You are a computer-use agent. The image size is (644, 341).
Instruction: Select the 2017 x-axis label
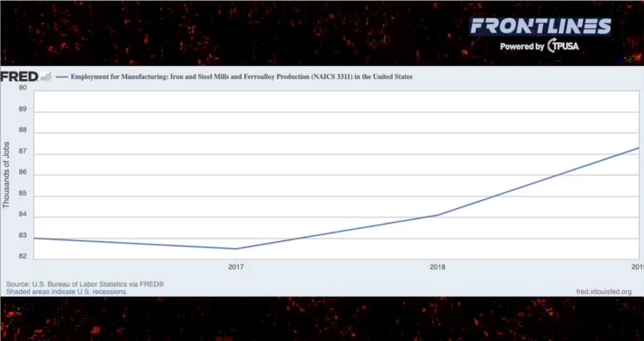(x=236, y=267)
